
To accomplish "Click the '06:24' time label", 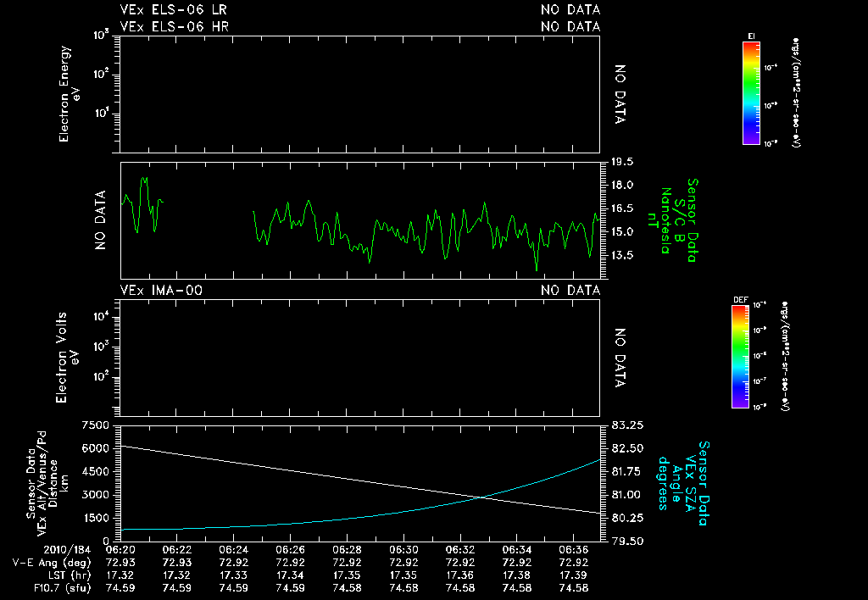I will click(233, 550).
